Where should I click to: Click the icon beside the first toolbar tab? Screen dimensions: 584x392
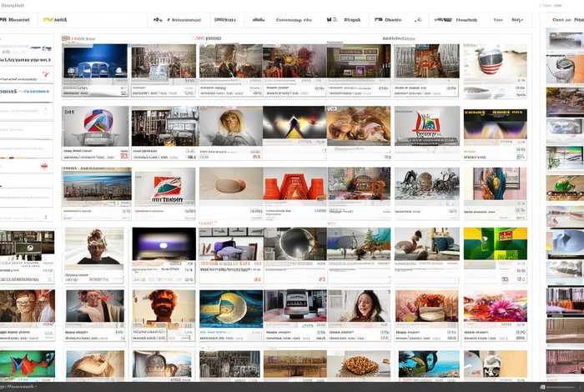pos(3,20)
